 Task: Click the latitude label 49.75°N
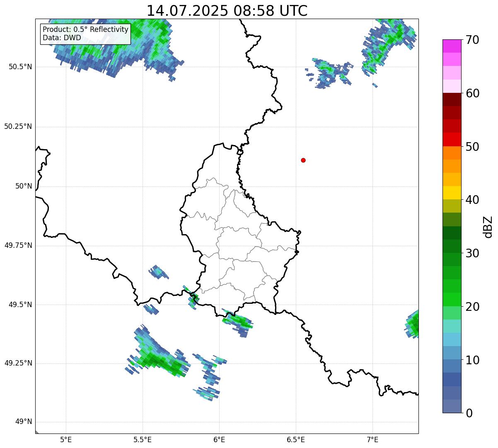point(18,245)
